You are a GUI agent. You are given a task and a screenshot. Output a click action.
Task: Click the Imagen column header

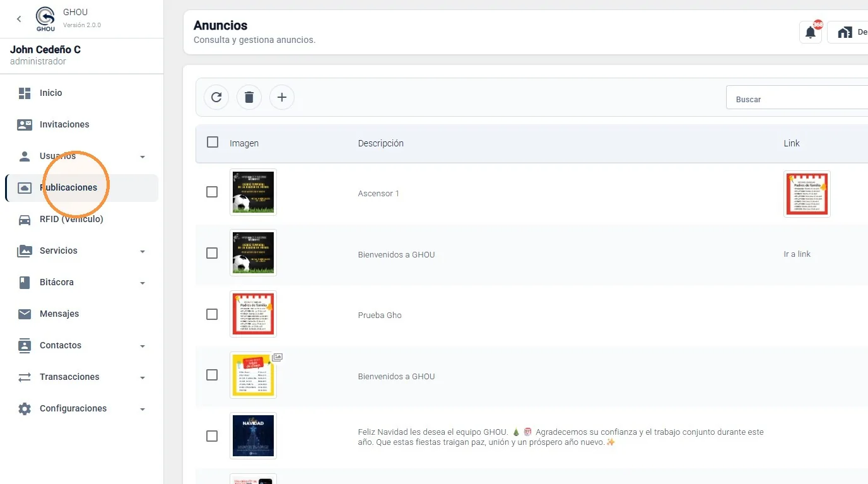point(244,143)
